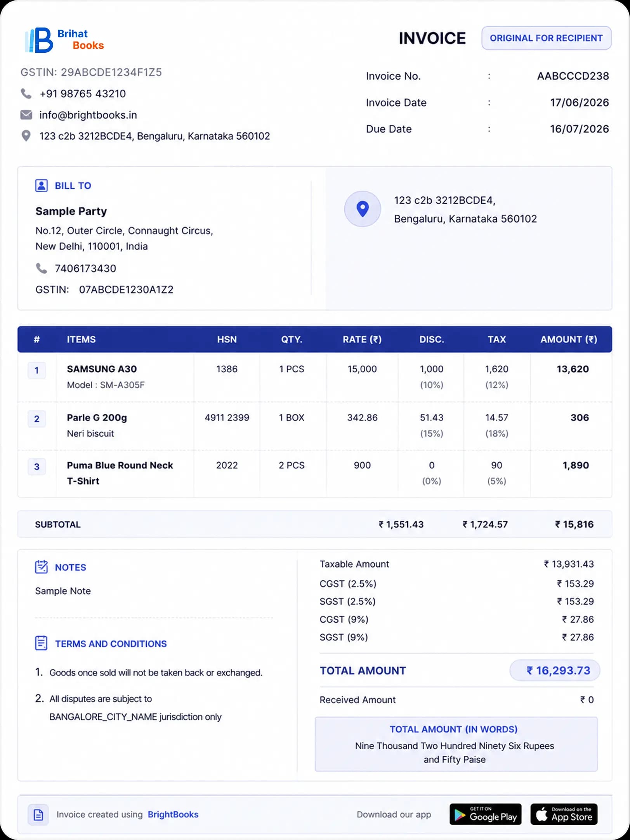This screenshot has height=840, width=630.
Task: Click the total amount ₹ 16,293.73 pill
Action: pyautogui.click(x=555, y=670)
